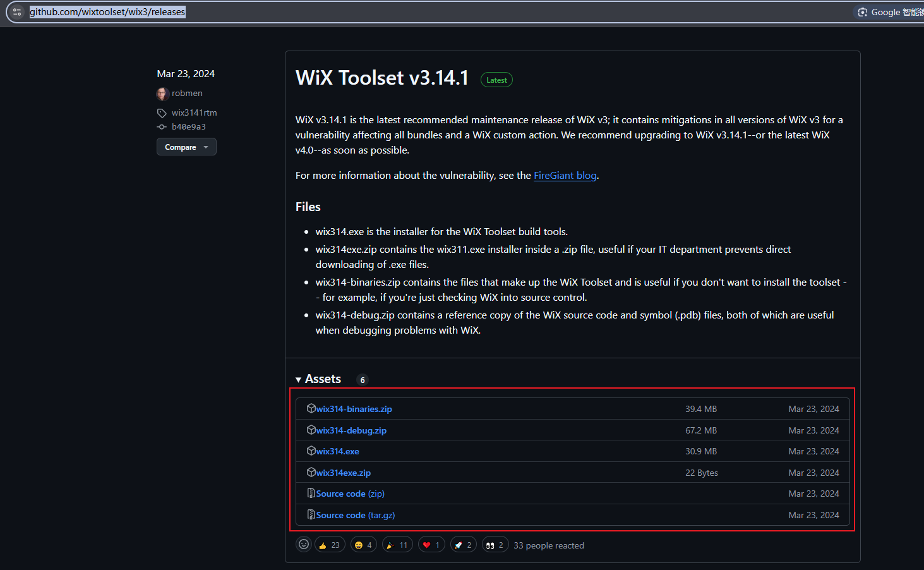
Task: Download Source code (tar.gz)
Action: coord(356,515)
